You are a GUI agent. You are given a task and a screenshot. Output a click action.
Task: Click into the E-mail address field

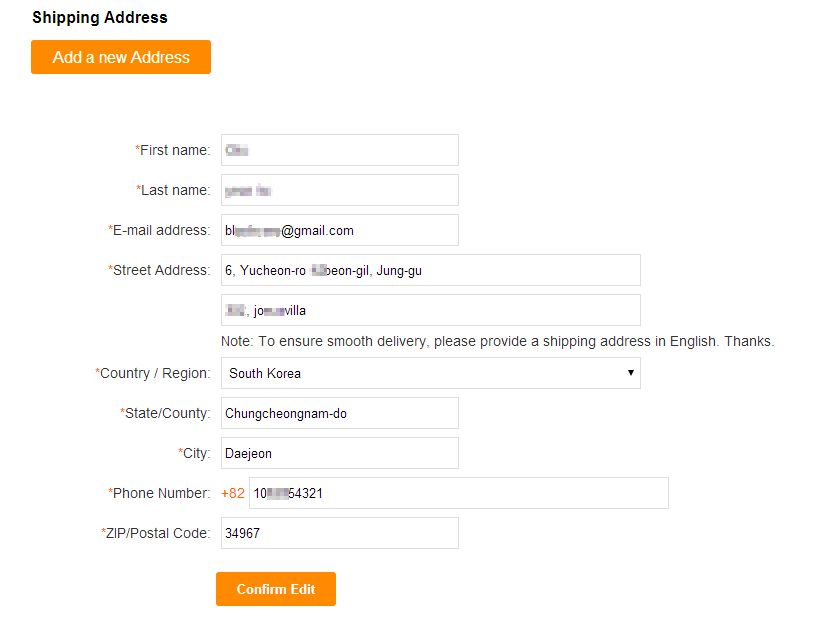[x=339, y=230]
